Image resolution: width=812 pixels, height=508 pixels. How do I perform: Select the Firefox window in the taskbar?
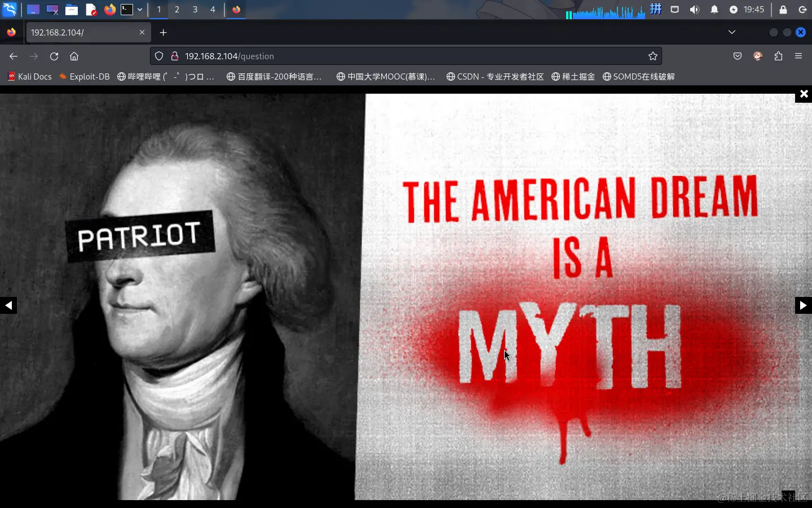[236, 10]
